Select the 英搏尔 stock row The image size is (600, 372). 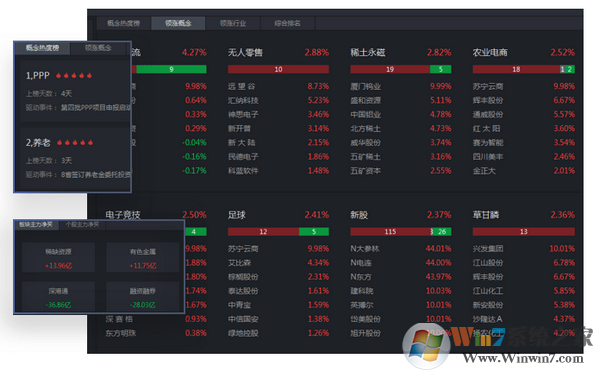point(401,305)
